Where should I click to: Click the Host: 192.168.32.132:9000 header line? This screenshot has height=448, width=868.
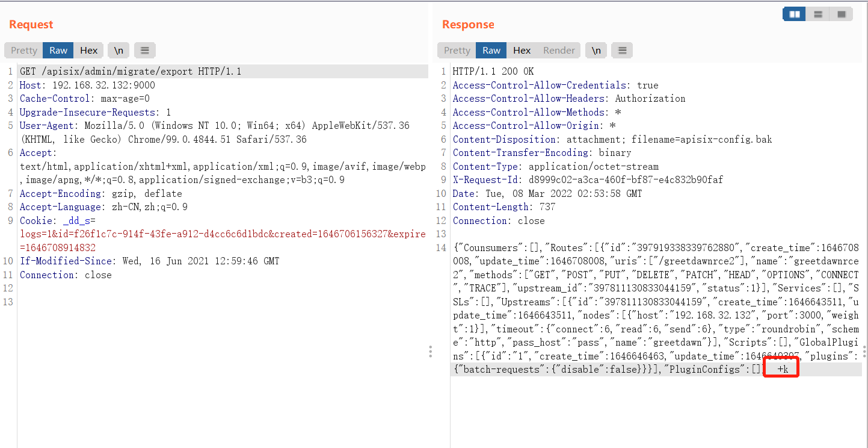point(87,86)
